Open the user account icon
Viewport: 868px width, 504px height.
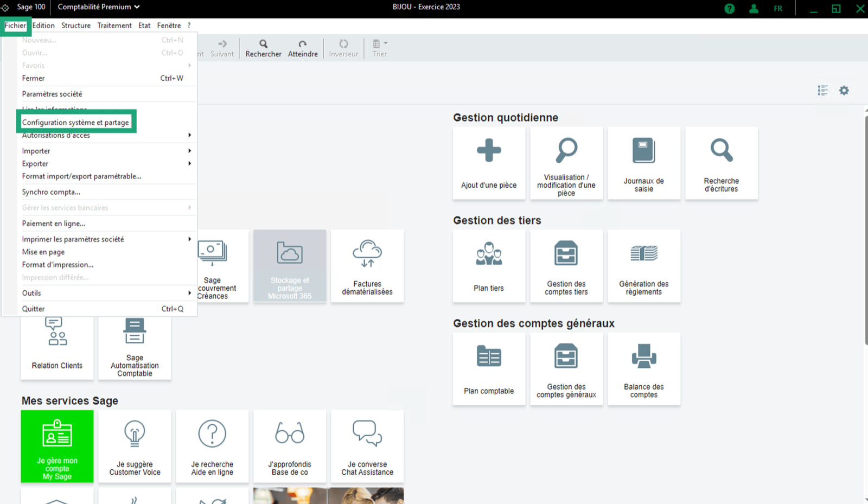754,9
